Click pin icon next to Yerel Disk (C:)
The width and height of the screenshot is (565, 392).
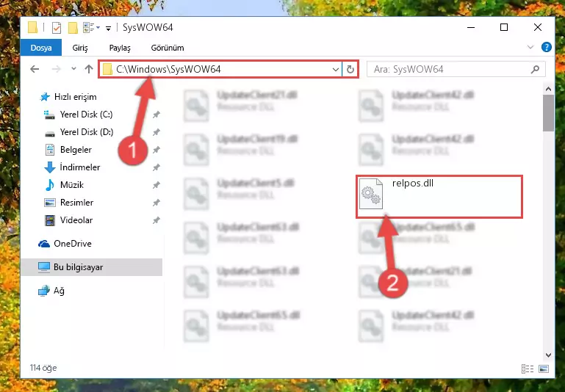(156, 115)
